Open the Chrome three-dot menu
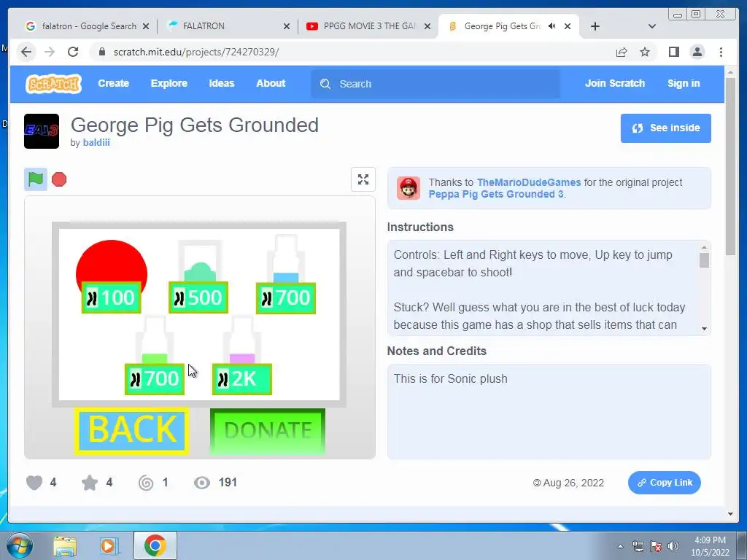Screen dimensions: 747x560 click(x=721, y=52)
